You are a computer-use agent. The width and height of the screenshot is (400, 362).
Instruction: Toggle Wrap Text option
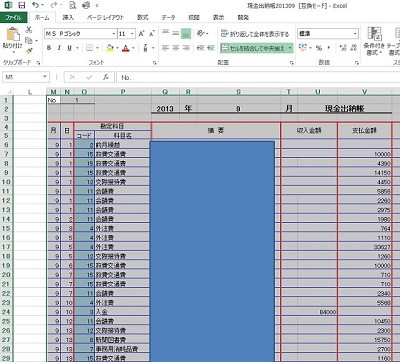[255, 34]
